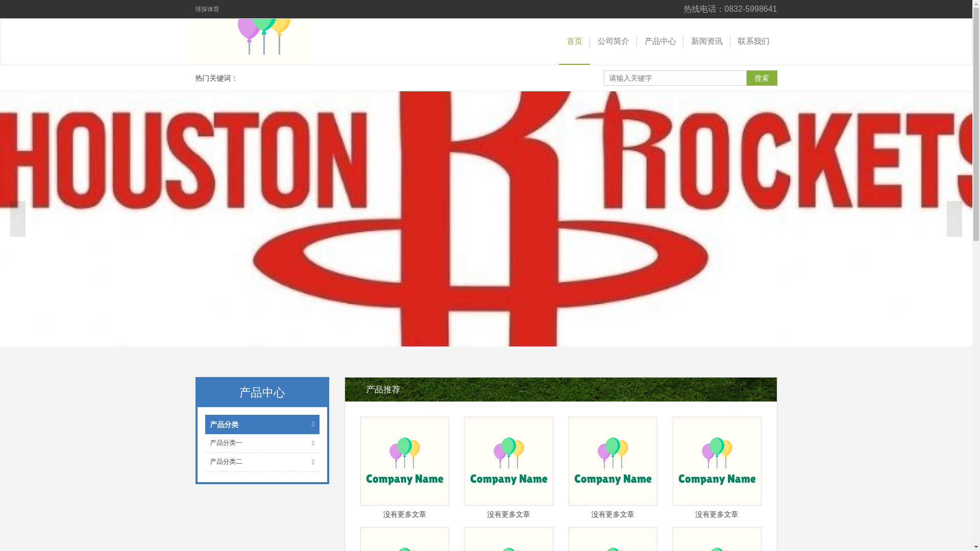Expand the 产品分类二 arrow
980x551 pixels.
pos(313,462)
